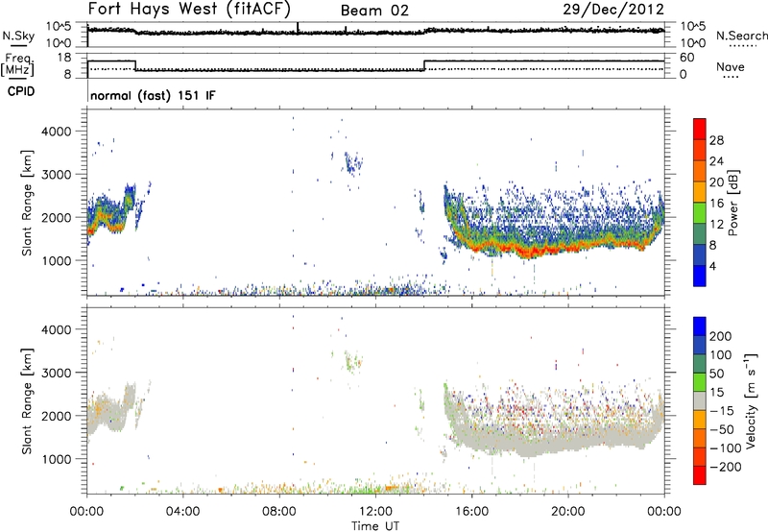Click the "-15" velocity colorbar value
Image resolution: width=768 pixels, height=532 pixels.
coord(722,411)
